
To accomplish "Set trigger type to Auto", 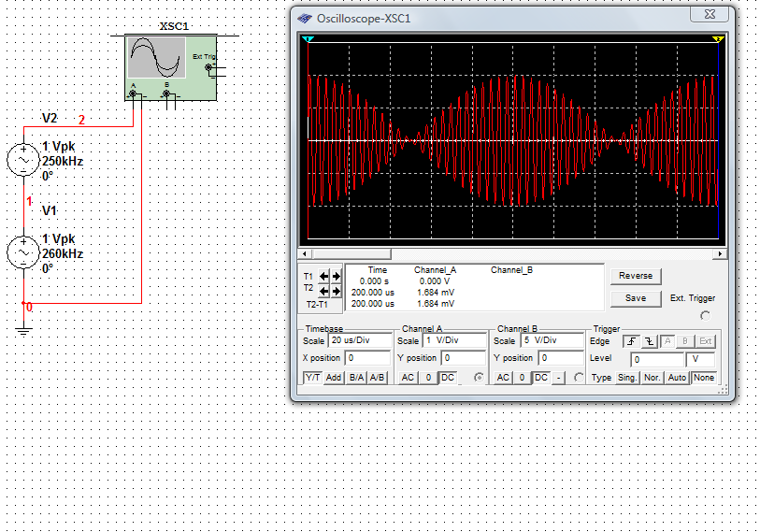I will point(677,378).
